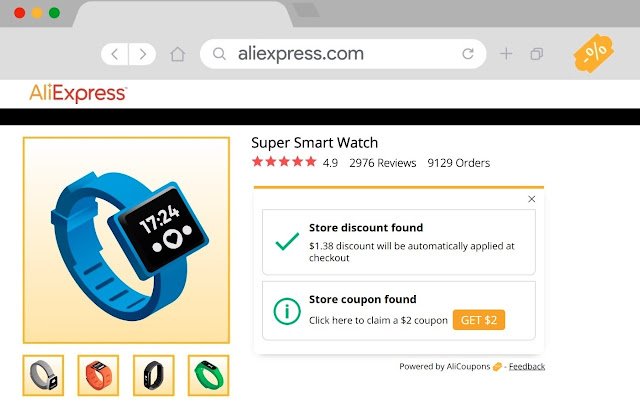Image resolution: width=640 pixels, height=400 pixels.
Task: Click the search magnifier in address bar
Action: (219, 54)
